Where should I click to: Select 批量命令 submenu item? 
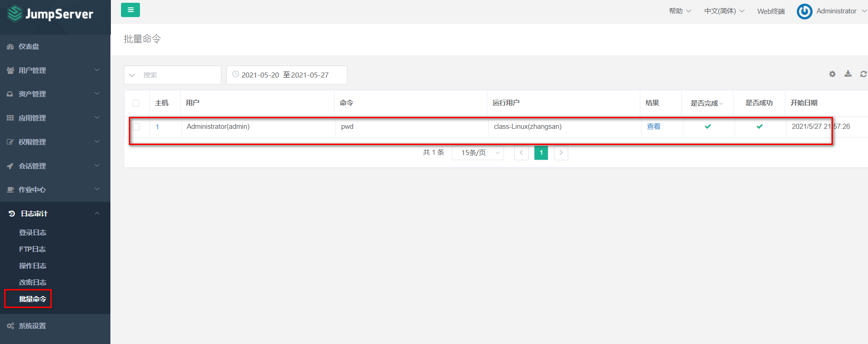click(32, 299)
